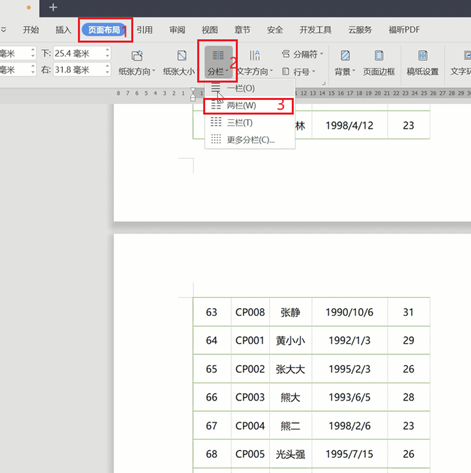Click name cell 光头强
The height and width of the screenshot is (473, 471).
click(x=290, y=454)
